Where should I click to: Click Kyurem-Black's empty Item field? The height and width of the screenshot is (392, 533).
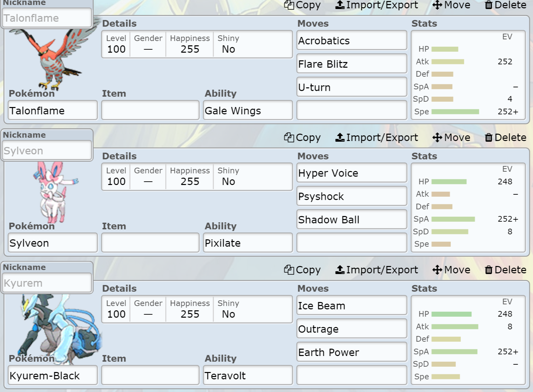point(150,375)
